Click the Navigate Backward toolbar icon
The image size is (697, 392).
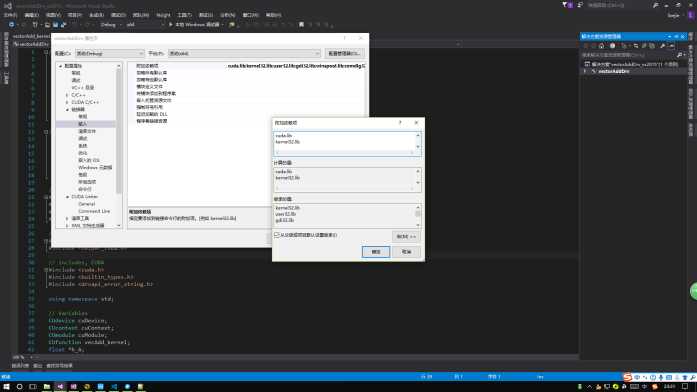(x=12, y=24)
